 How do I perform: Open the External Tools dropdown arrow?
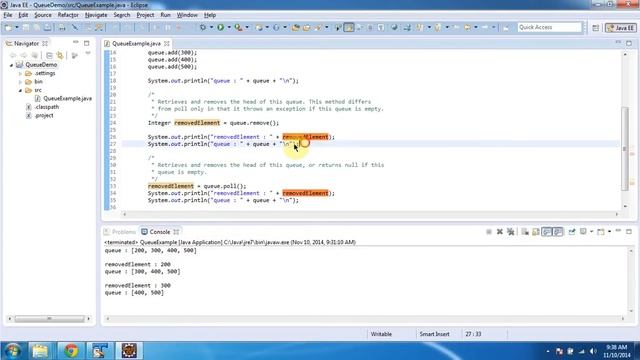pyautogui.click(x=247, y=27)
